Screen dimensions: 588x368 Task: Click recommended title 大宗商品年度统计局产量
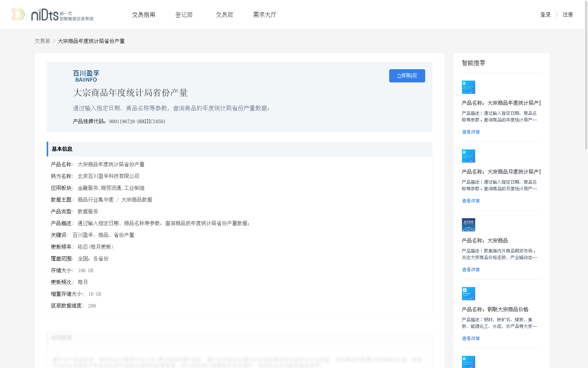tap(501, 103)
